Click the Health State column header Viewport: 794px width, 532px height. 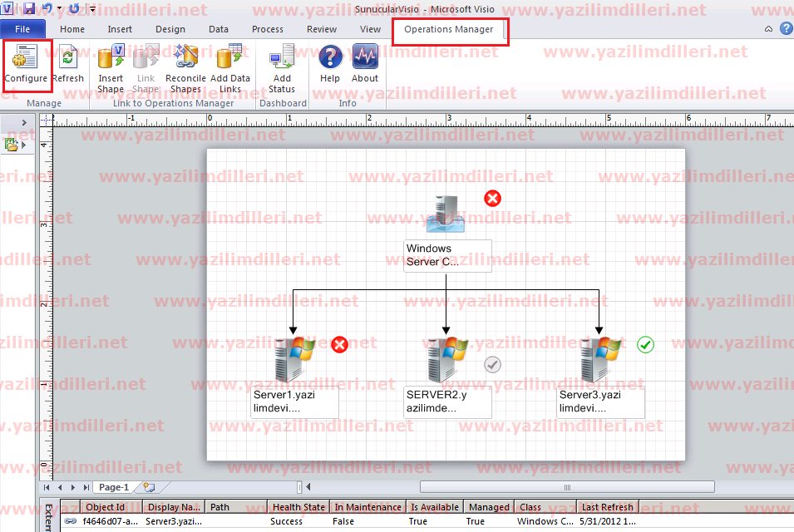pos(298,507)
